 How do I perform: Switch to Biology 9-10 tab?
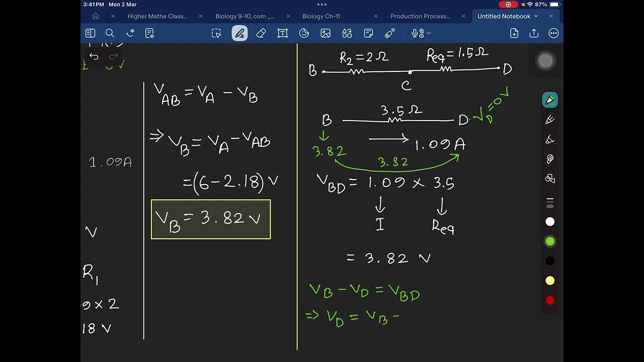(x=245, y=16)
